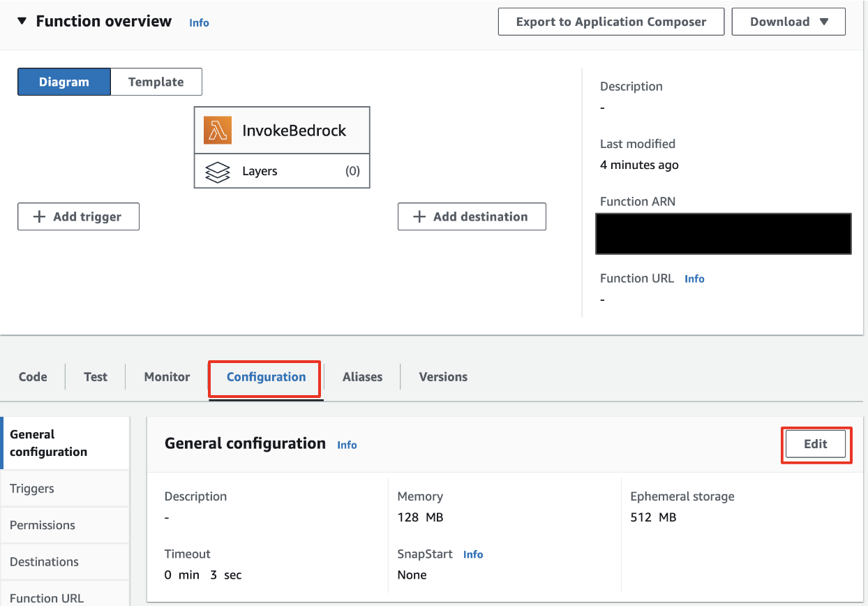
Task: Switch to the Template view
Action: click(x=156, y=82)
